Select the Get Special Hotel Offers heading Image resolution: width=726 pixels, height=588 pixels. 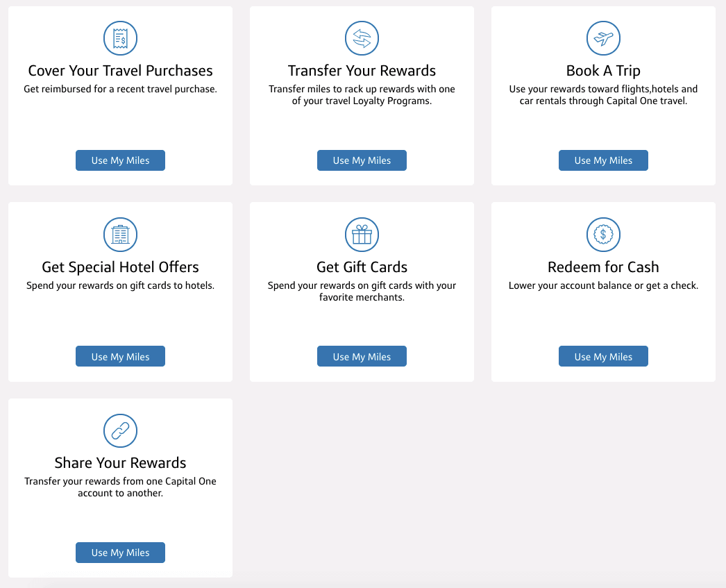pyautogui.click(x=120, y=267)
